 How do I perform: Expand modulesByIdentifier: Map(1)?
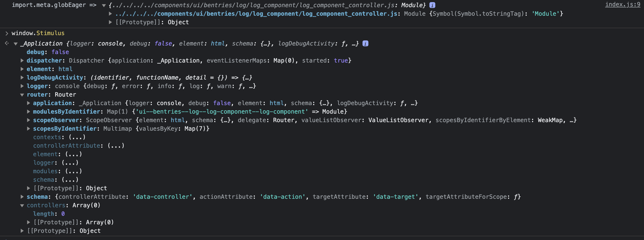(x=29, y=111)
